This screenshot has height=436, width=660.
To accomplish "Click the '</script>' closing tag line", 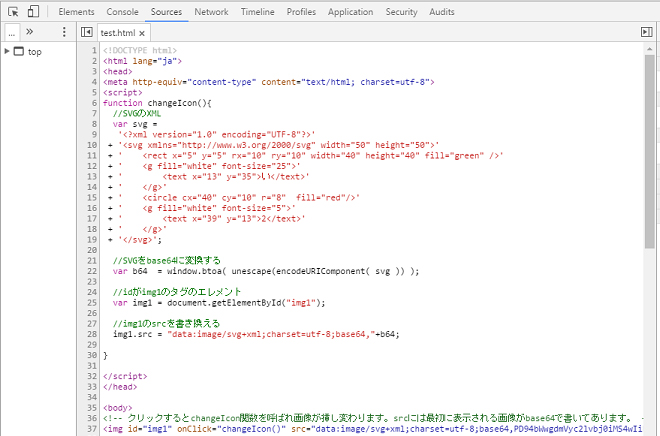I will (125, 376).
